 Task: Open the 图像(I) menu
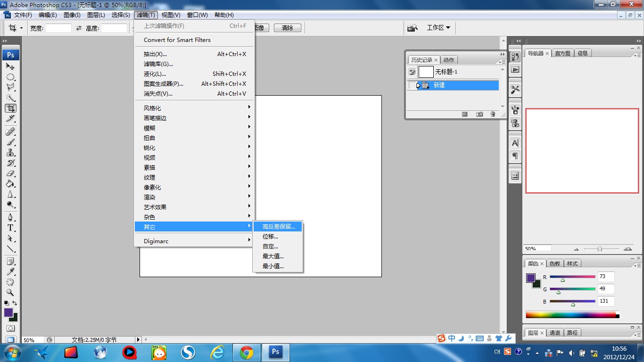[x=72, y=15]
